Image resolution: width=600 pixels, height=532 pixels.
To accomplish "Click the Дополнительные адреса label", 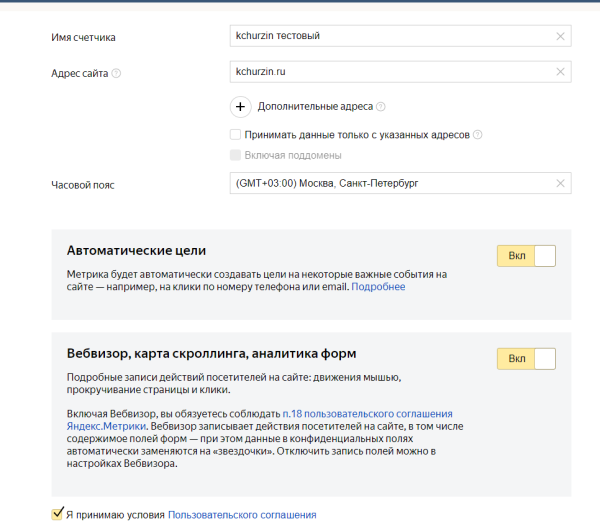I will click(x=315, y=106).
